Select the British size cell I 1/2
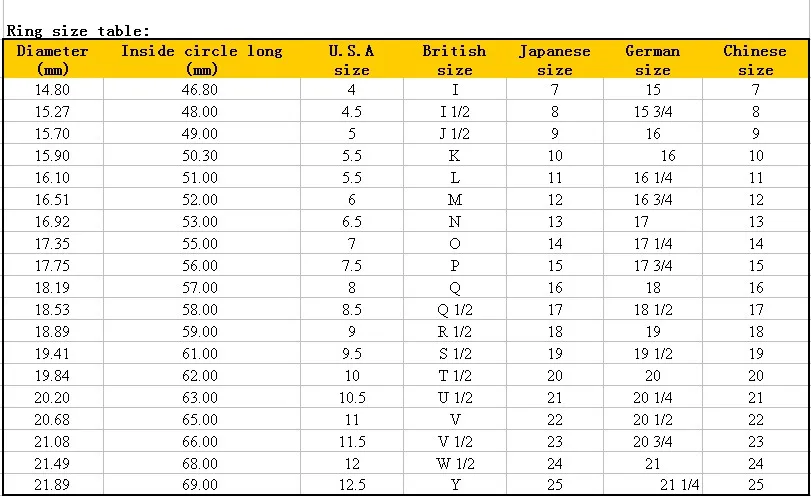The image size is (811, 496). (x=455, y=112)
